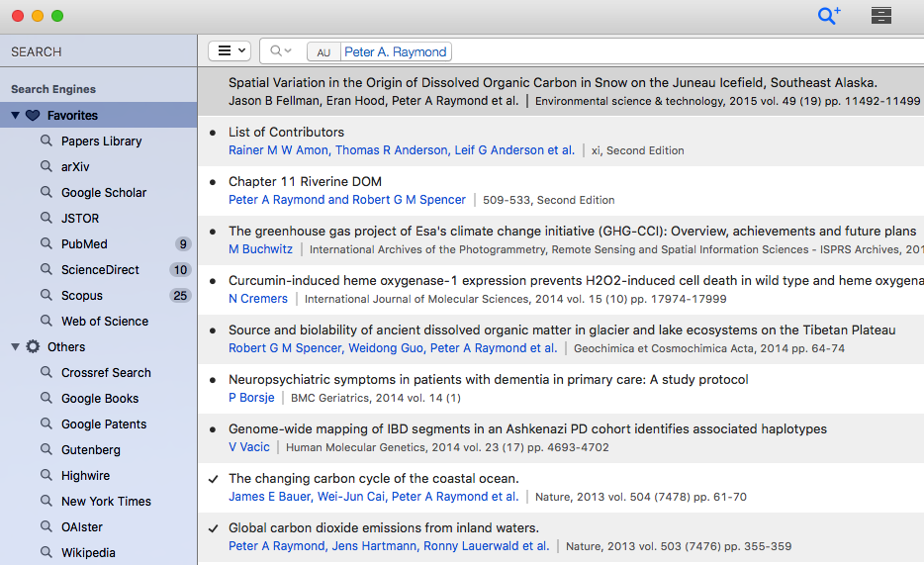Select the Spatial Variation in Dissolved Organic Carbon result
Screen dimensions: 924x565
click(x=561, y=91)
